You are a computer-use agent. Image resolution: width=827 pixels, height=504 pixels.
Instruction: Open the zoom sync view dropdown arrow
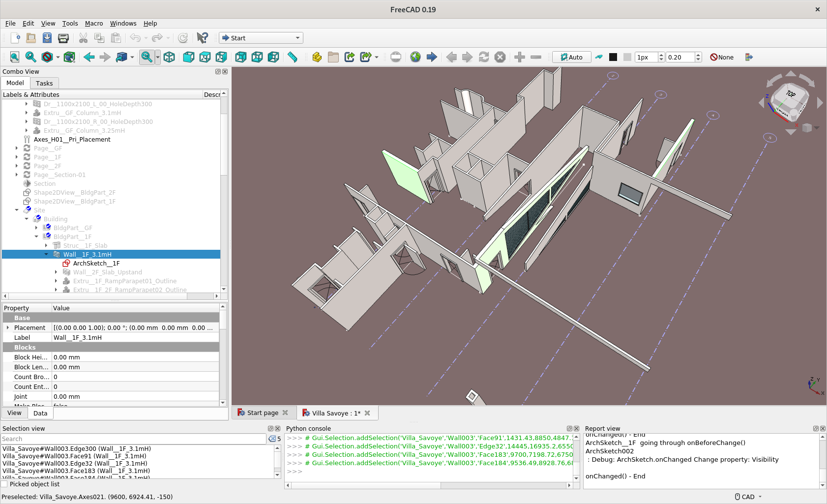click(x=158, y=57)
